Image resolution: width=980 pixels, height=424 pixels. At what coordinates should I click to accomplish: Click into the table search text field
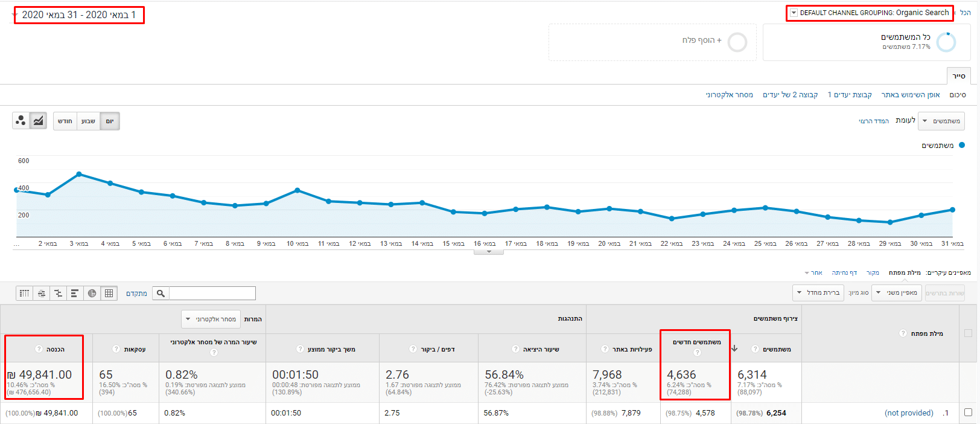pyautogui.click(x=212, y=294)
